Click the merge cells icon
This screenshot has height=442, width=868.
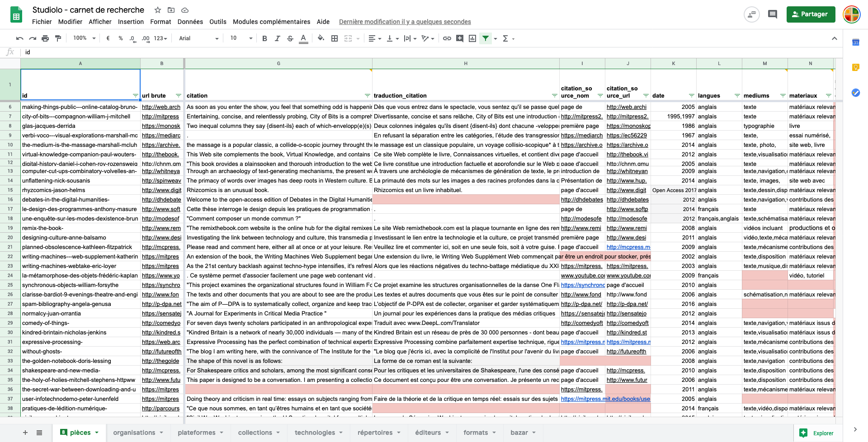coord(348,38)
